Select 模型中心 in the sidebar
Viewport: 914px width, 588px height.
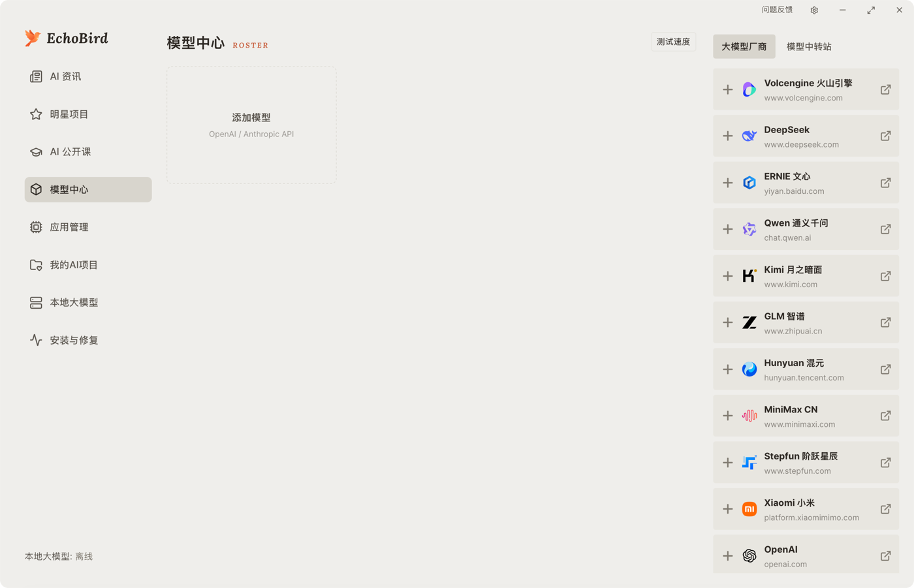click(x=88, y=189)
